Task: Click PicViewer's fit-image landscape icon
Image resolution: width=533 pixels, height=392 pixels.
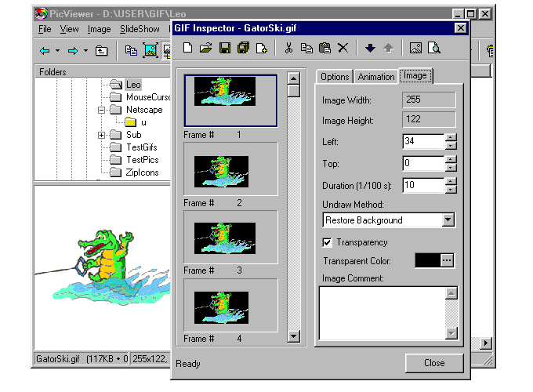Action: pyautogui.click(x=150, y=51)
